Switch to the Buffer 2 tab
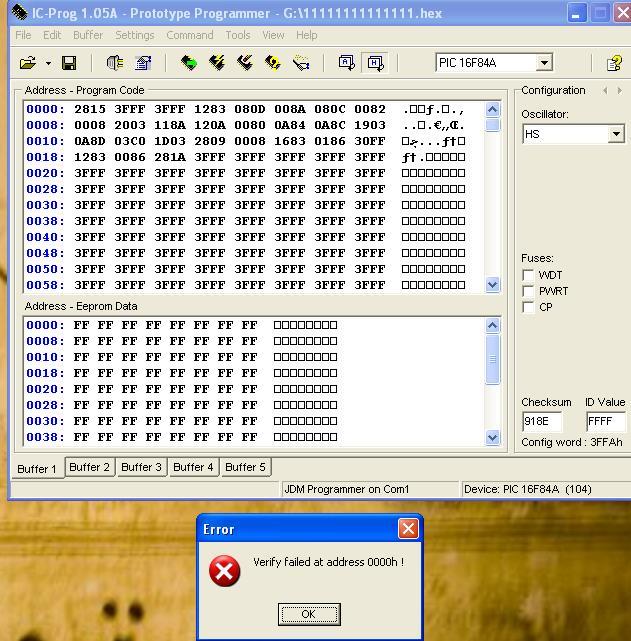631x641 pixels. click(90, 467)
